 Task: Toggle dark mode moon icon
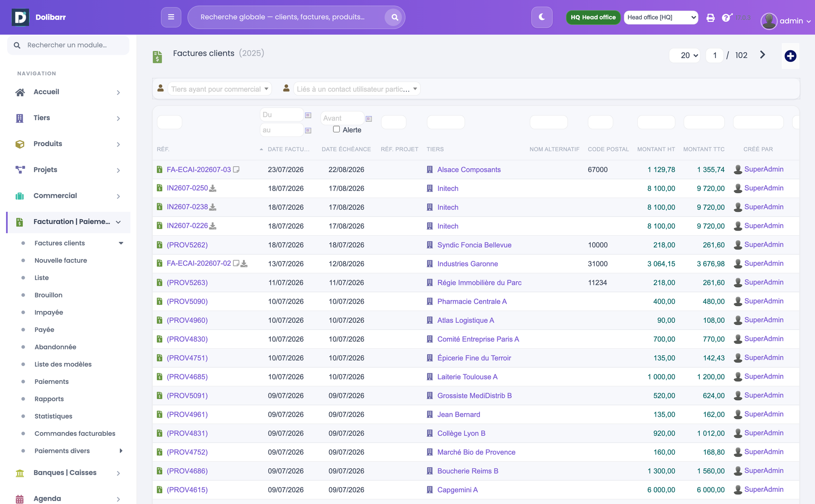click(x=542, y=17)
